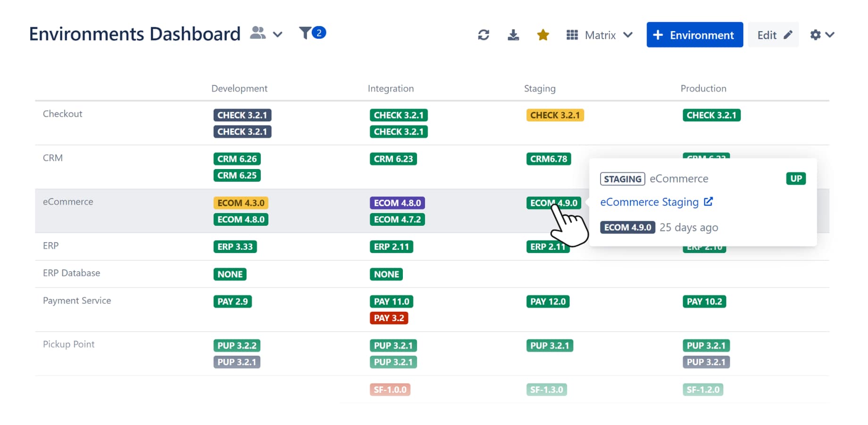Viewport: 868px width, 425px height.
Task: Select the Production column header
Action: [x=703, y=88]
